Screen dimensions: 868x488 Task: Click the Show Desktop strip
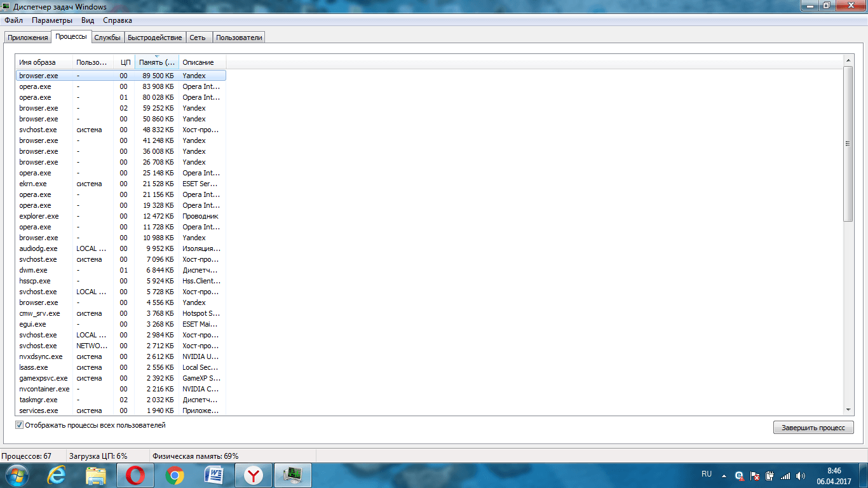click(x=864, y=475)
